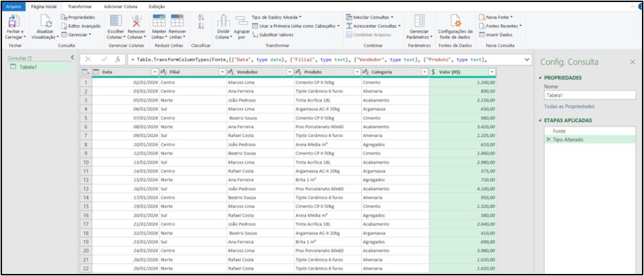Collapse PROPRIEDADES section
Viewport: 644px width, 276px height.
pyautogui.click(x=540, y=78)
